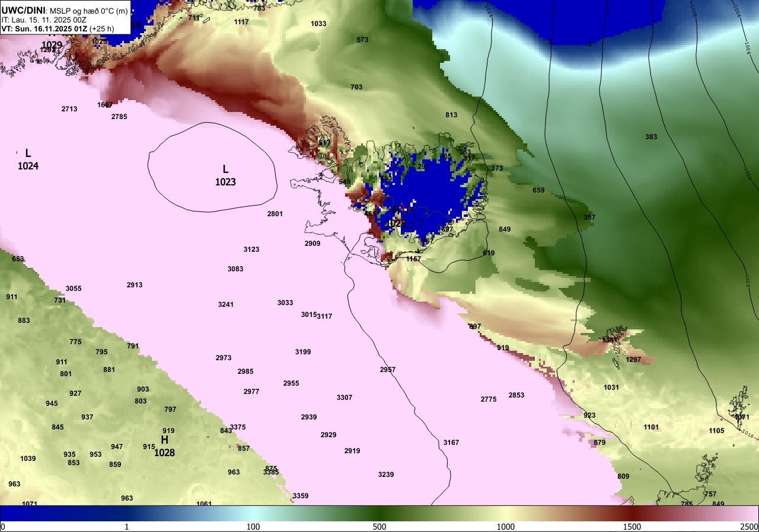This screenshot has width=759, height=532.
Task: Select the 1667 height value
Action: point(105,105)
